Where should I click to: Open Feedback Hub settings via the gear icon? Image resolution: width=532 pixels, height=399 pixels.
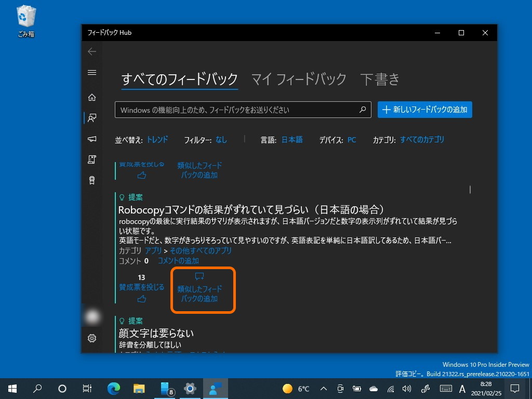(92, 338)
